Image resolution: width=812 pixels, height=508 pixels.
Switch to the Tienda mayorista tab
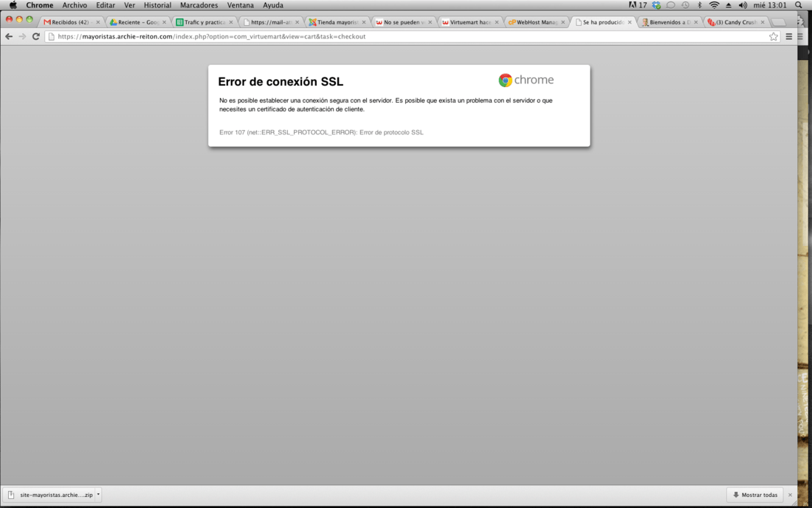coord(336,22)
